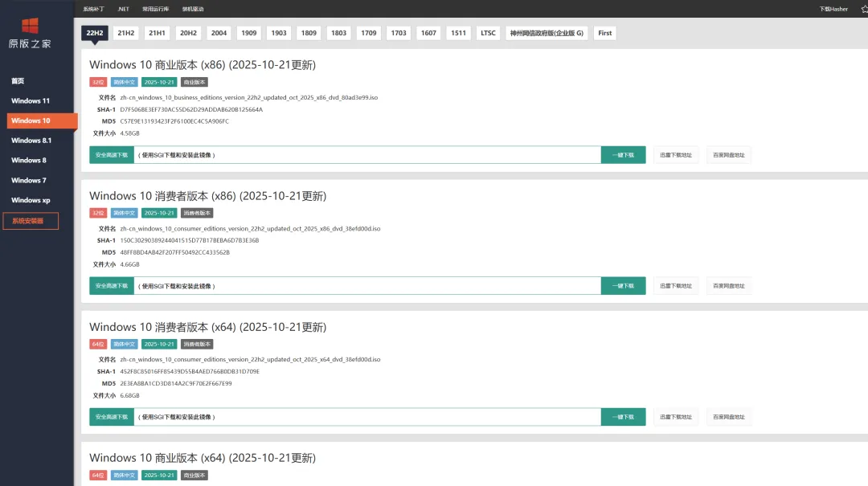This screenshot has width=868, height=486.
Task: Open Windows 7 in sidebar
Action: click(x=29, y=181)
